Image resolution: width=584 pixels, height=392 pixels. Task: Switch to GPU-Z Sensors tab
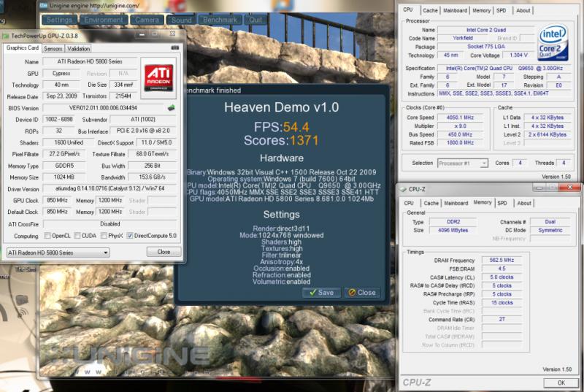click(x=53, y=48)
